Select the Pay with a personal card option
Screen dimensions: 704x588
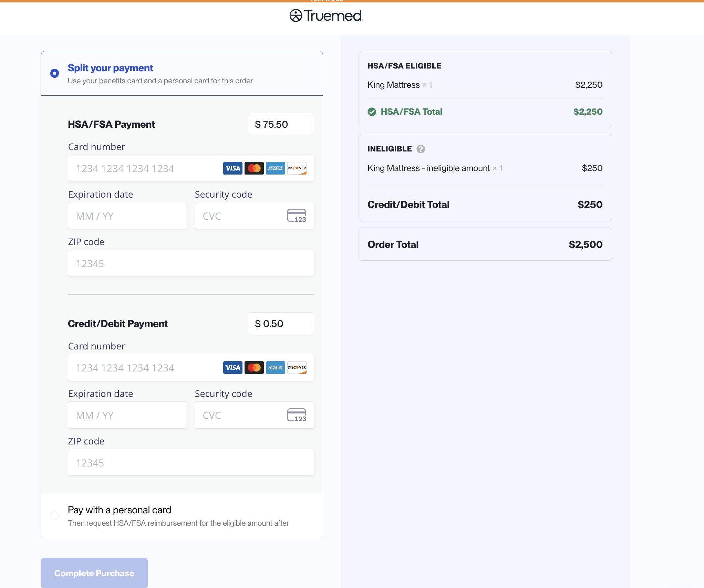[x=54, y=516]
